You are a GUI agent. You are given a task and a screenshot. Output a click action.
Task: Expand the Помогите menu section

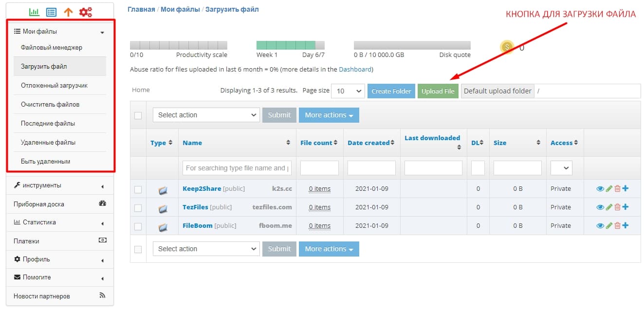click(60, 277)
